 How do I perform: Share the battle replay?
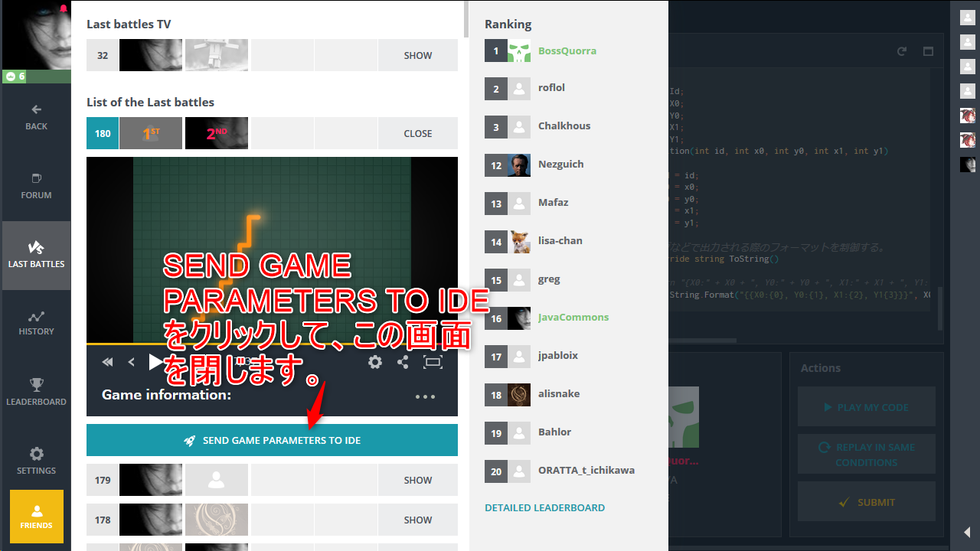coord(403,362)
